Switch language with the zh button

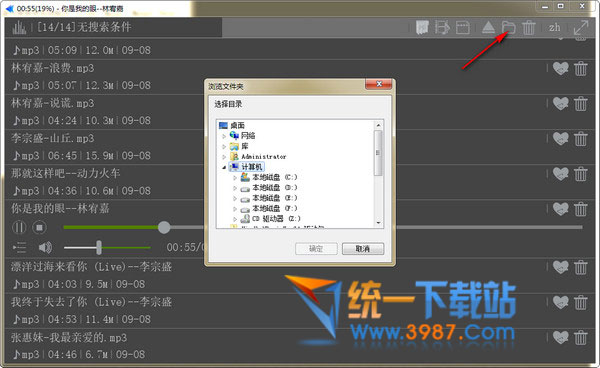pyautogui.click(x=554, y=28)
